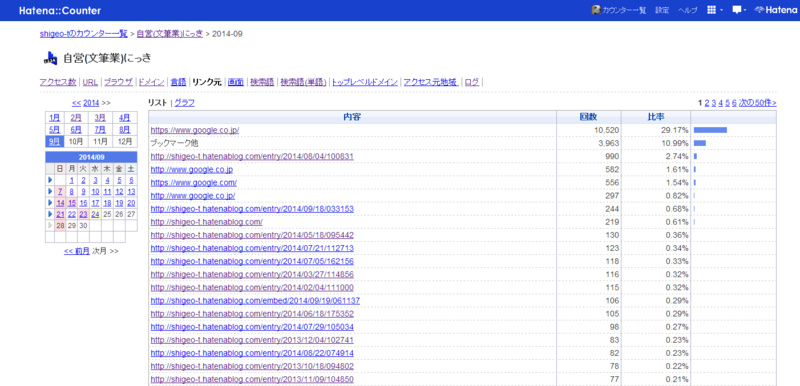Select September 3 in the calendar

click(x=95, y=180)
